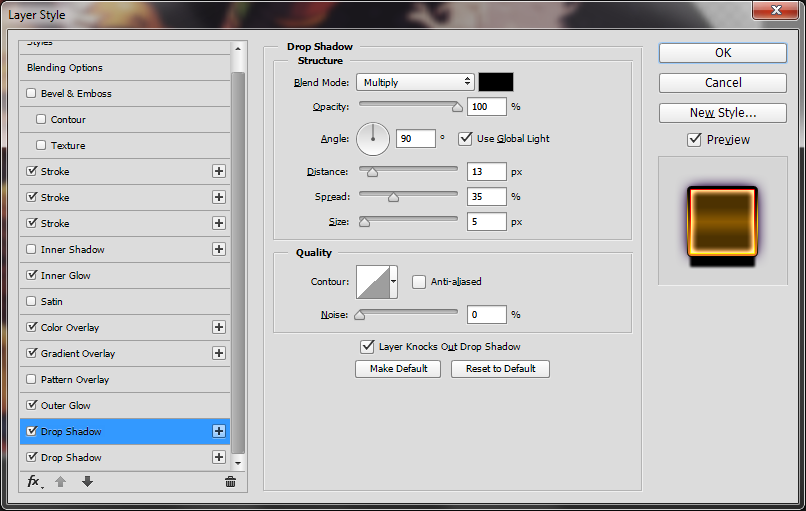Click the Noise value field
The width and height of the screenshot is (806, 511).
point(486,315)
